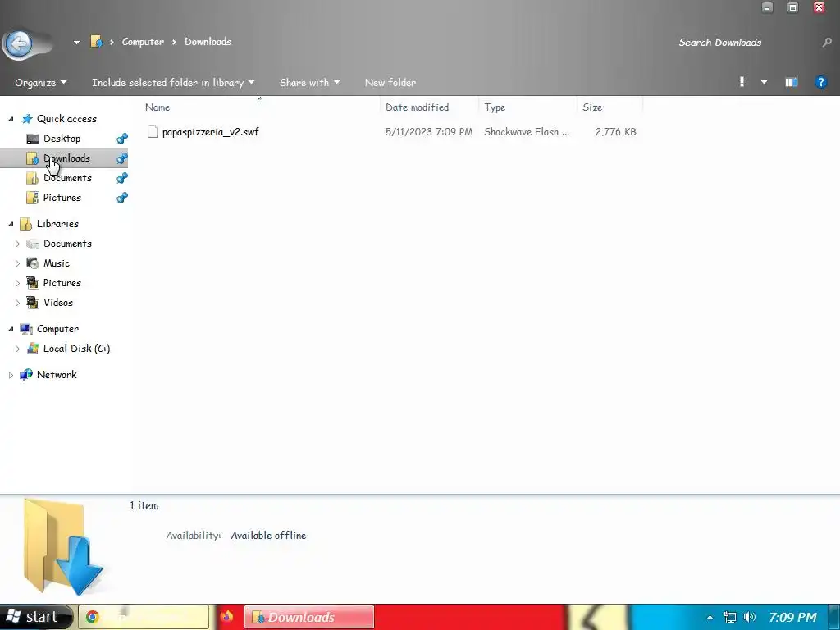Screen dimensions: 840x630
Task: Click the 7:09 PM taskbar clock
Action: [x=792, y=618]
